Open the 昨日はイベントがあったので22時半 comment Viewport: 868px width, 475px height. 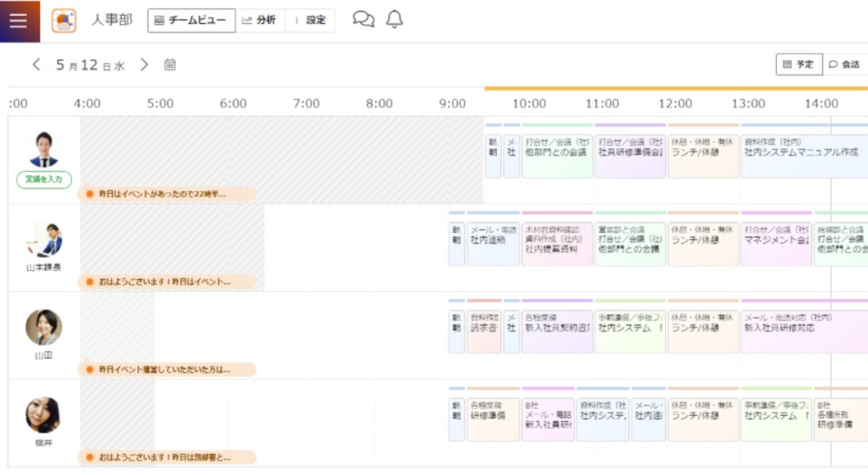pyautogui.click(x=167, y=193)
